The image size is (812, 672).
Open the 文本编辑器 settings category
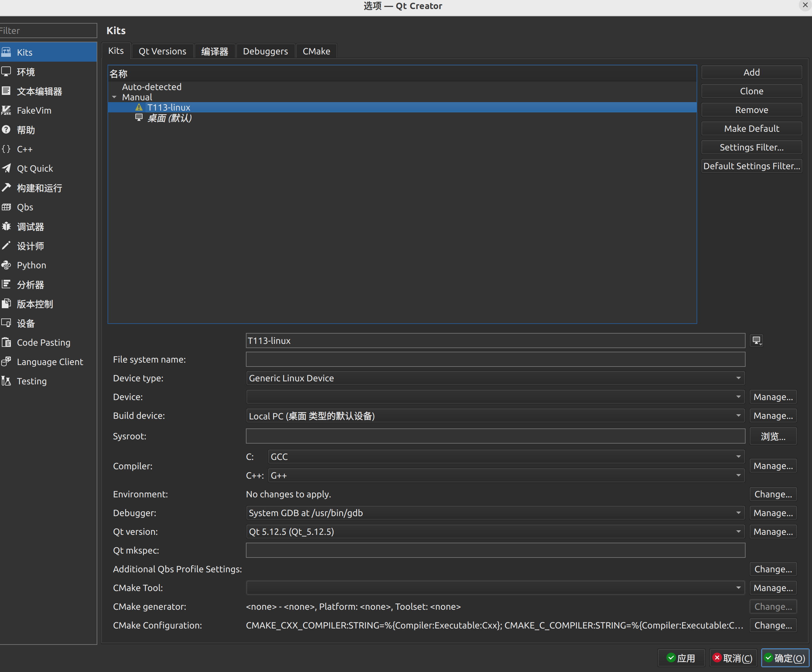(48, 91)
